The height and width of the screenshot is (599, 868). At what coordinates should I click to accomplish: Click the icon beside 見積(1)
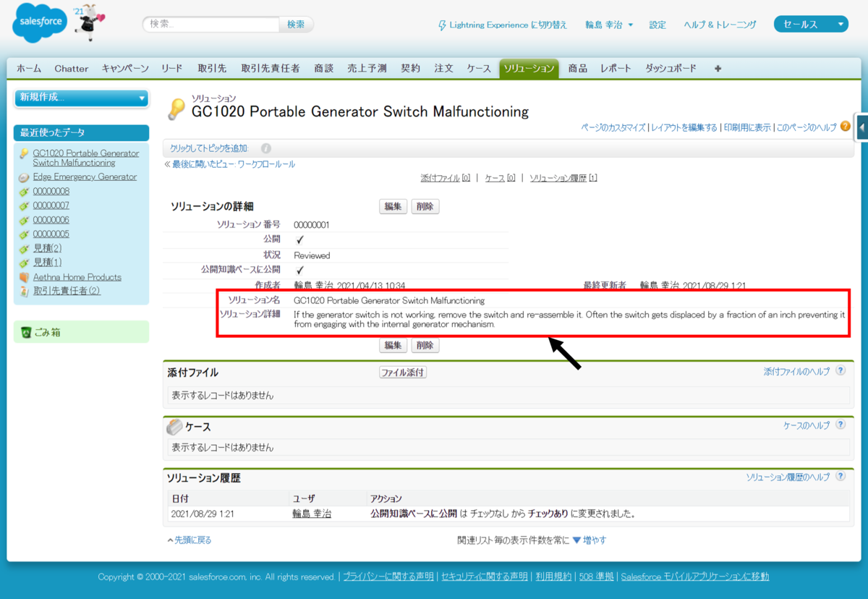pos(24,263)
